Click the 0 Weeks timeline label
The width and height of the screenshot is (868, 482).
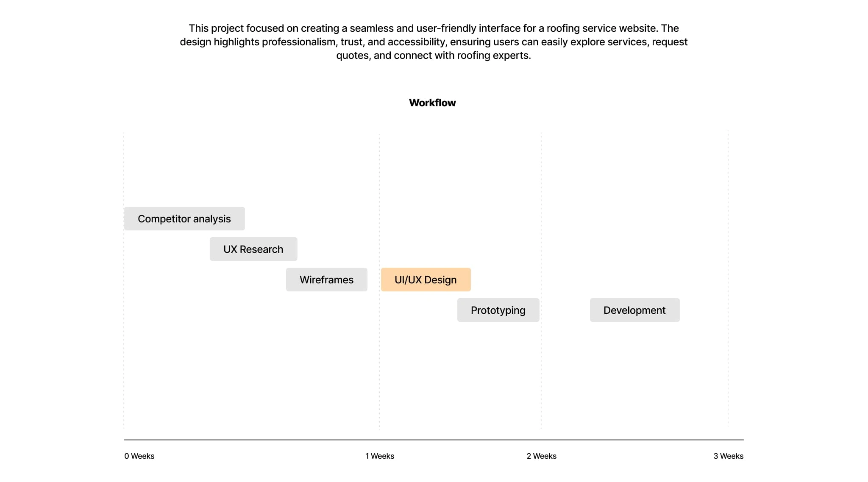(x=139, y=456)
